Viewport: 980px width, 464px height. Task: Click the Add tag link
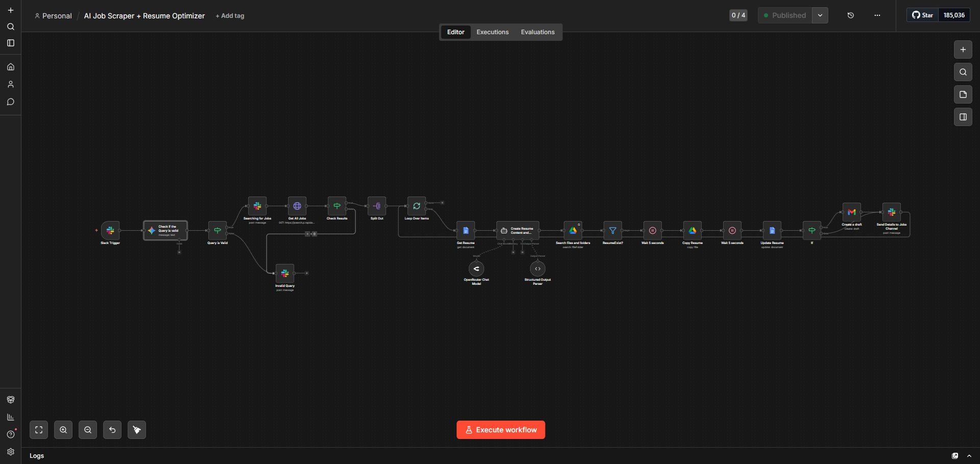(230, 16)
